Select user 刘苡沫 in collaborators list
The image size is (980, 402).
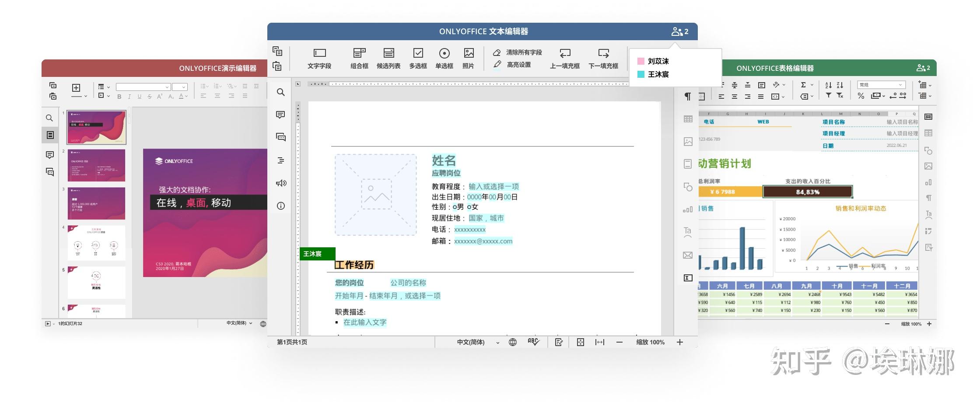pos(658,61)
